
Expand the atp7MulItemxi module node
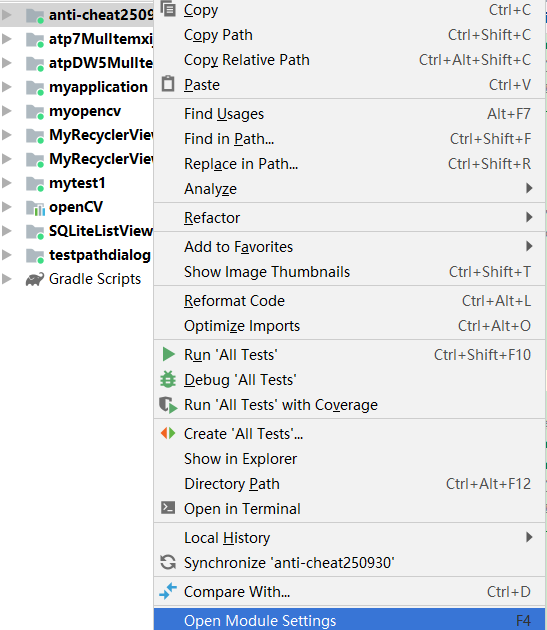point(6,39)
